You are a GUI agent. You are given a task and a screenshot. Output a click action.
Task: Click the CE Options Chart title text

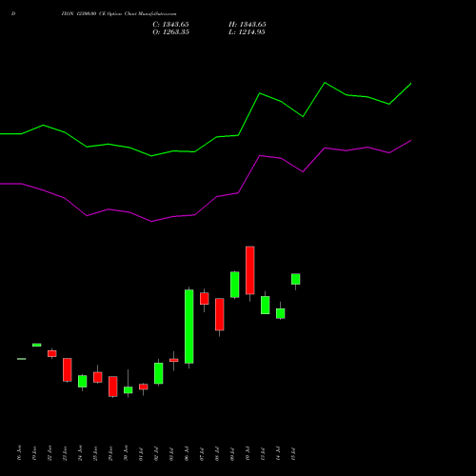tap(119, 13)
